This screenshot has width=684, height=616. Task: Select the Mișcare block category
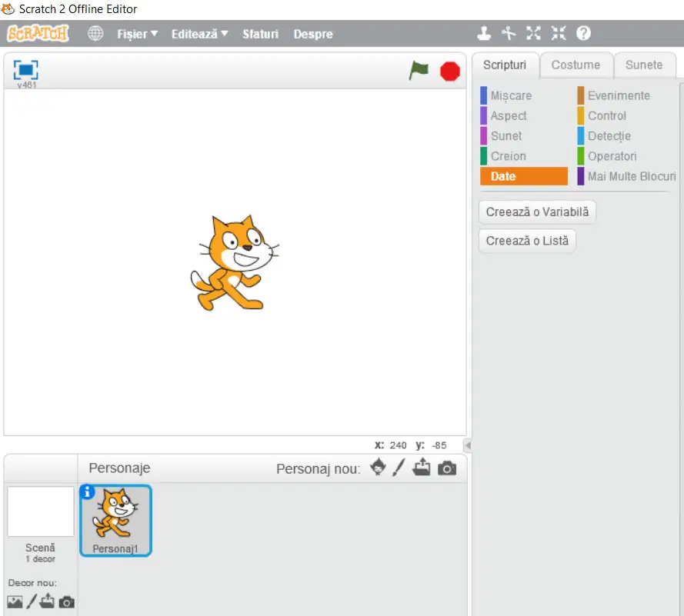(x=523, y=95)
